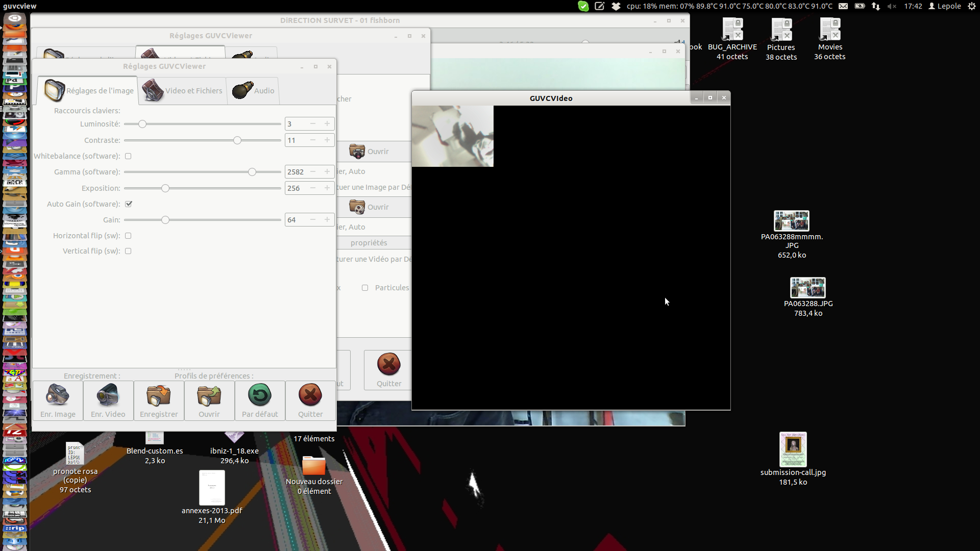
Task: Click the Exposition slider handle
Action: (x=165, y=188)
